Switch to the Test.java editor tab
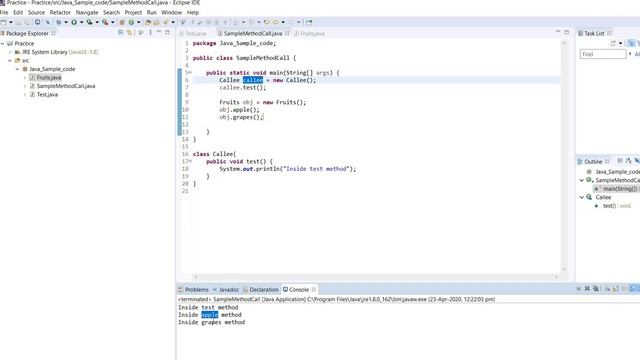This screenshot has height=360, width=640. tap(193, 33)
